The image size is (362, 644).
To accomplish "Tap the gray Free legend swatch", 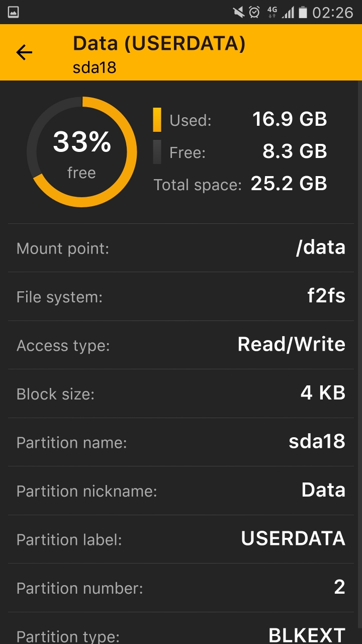I will [157, 152].
